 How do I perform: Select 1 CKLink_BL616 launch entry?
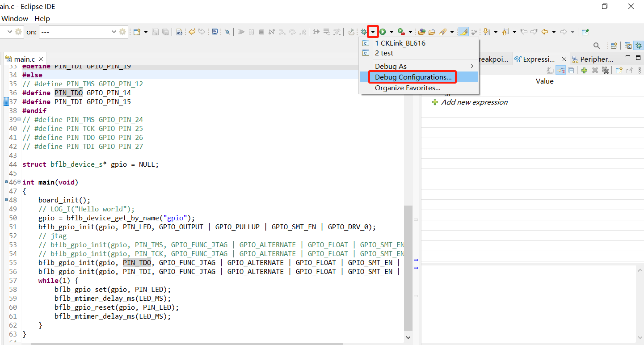(419, 43)
